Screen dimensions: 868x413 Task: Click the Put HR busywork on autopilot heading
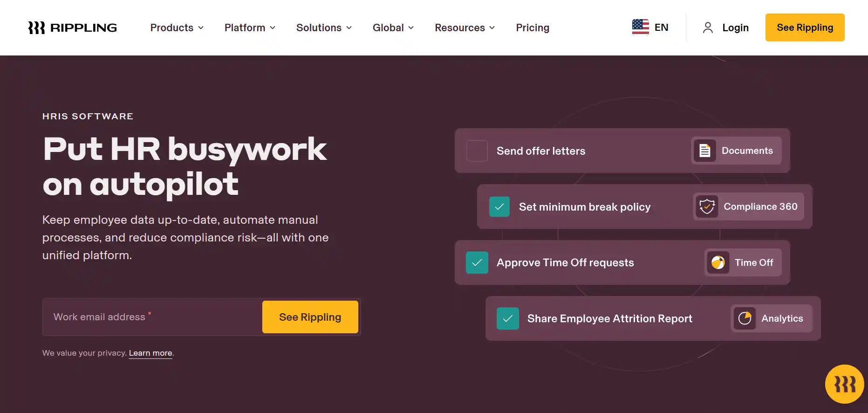coord(185,167)
